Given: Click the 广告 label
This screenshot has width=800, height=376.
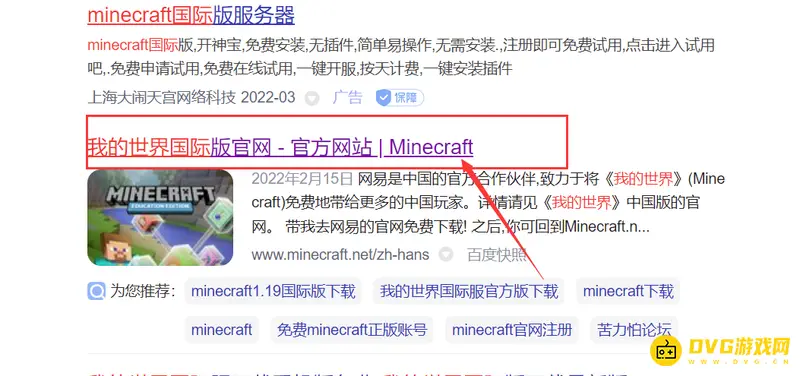Looking at the screenshot, I should pyautogui.click(x=347, y=97).
